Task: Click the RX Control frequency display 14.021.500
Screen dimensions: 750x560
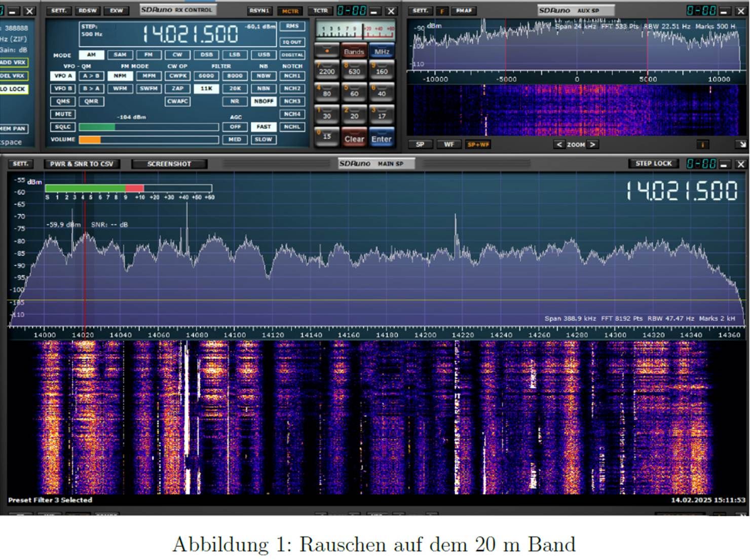Action: [190, 34]
